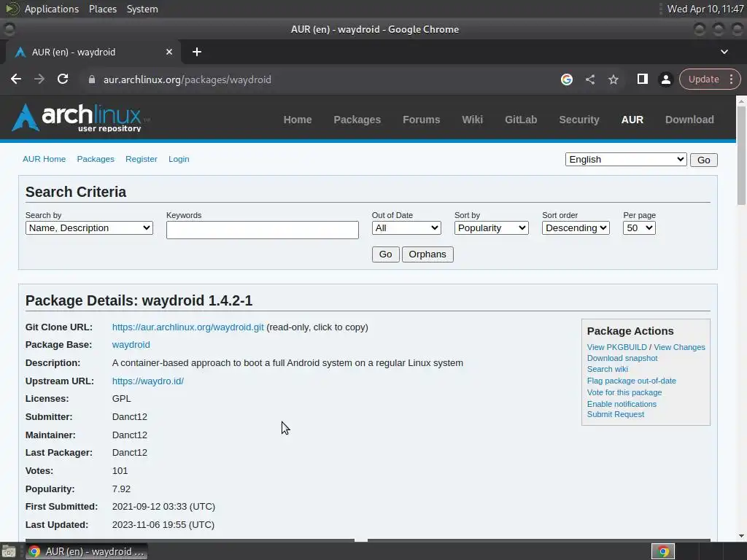Open tab search chevron
The image size is (747, 560).
click(x=724, y=52)
